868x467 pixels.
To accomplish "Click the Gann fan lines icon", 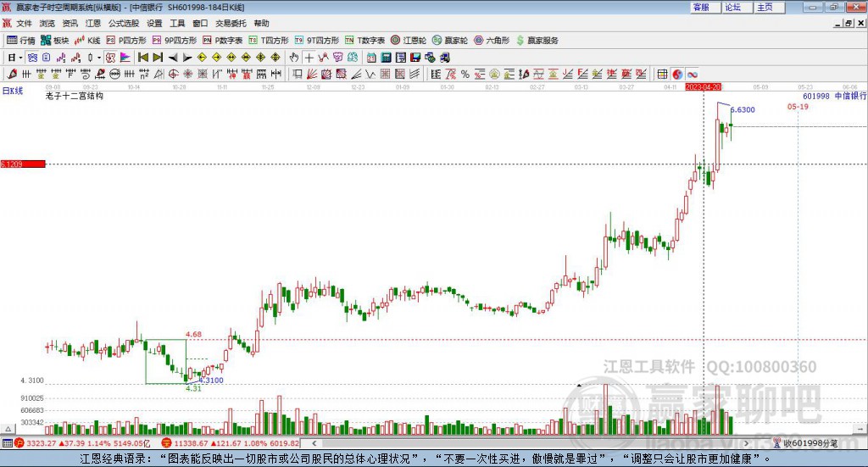I will tap(312, 74).
